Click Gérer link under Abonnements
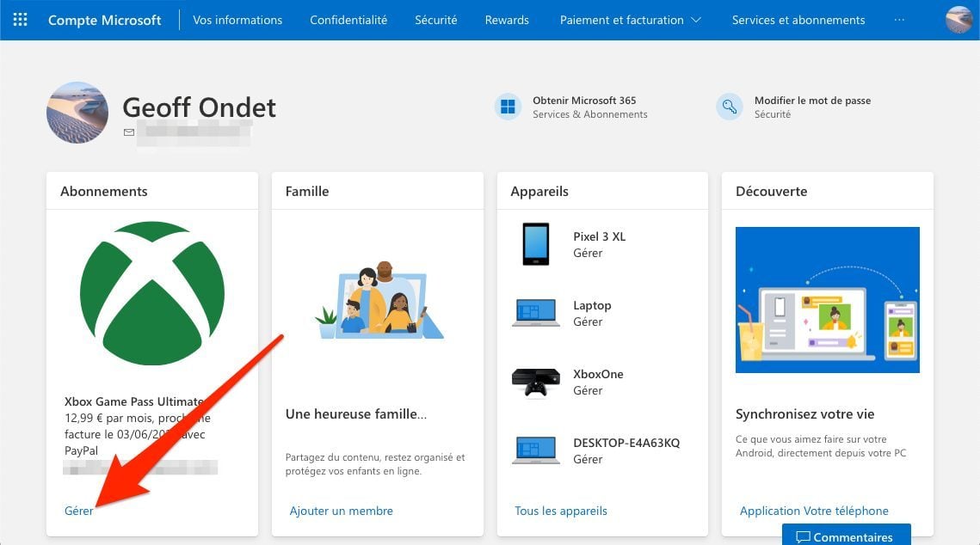 pos(79,511)
